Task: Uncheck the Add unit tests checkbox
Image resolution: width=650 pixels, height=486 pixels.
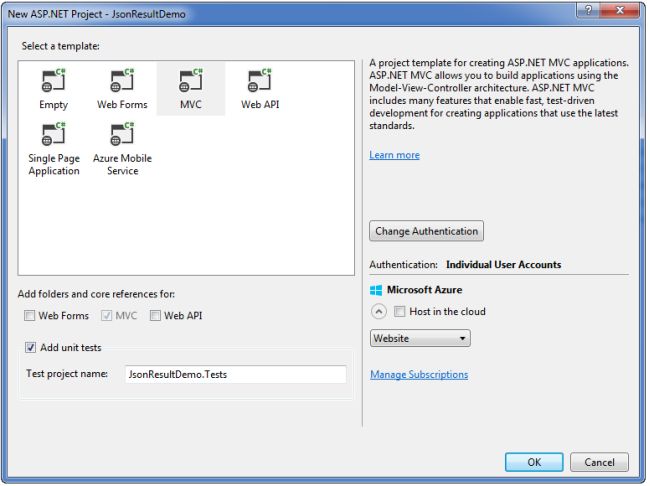Action: tap(31, 347)
